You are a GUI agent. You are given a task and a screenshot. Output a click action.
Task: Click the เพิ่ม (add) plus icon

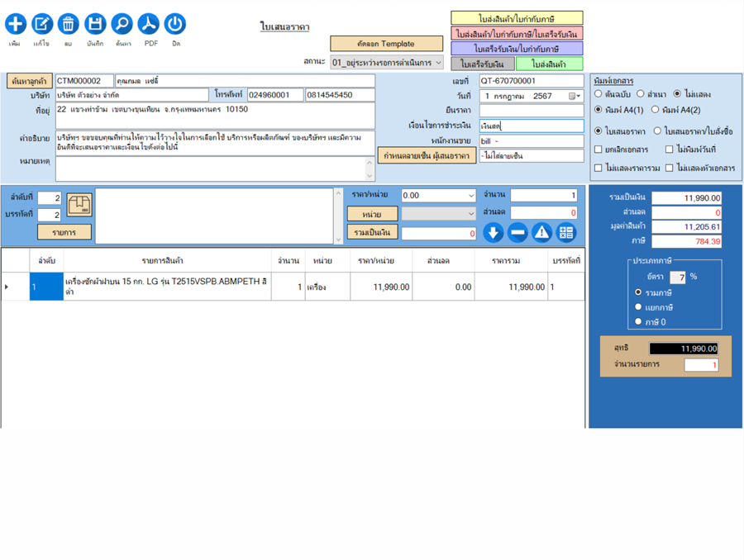15,24
